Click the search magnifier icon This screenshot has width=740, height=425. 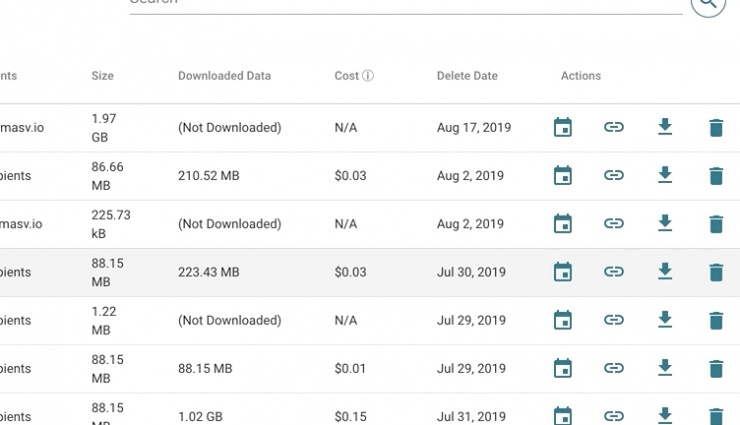point(708,3)
